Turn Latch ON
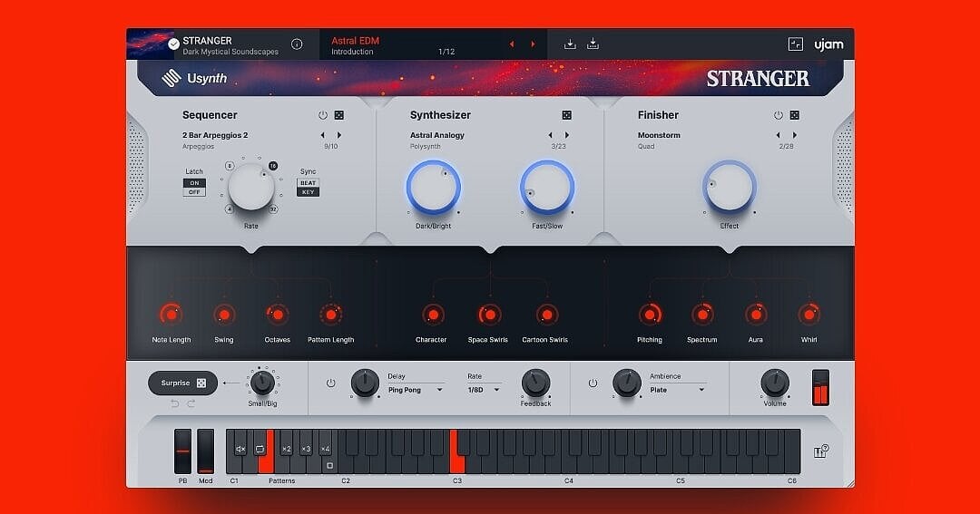This screenshot has width=980, height=514. pos(194,182)
